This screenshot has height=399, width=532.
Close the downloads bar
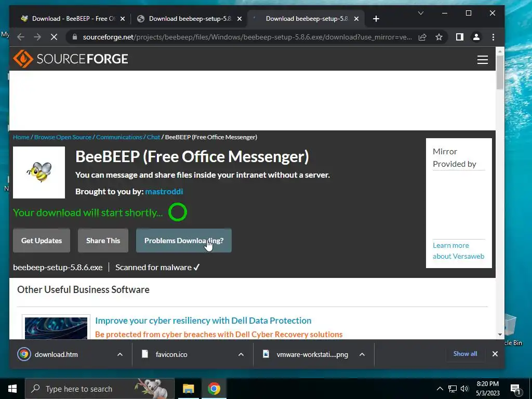click(x=495, y=354)
